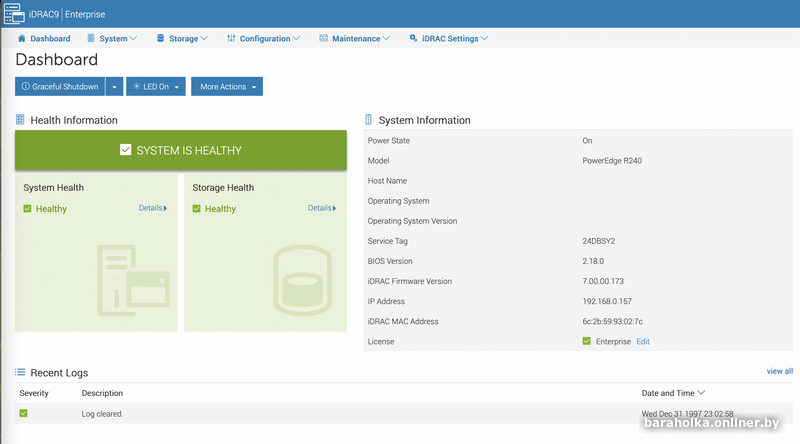Open the System menu
The width and height of the screenshot is (800, 444).
click(x=112, y=38)
